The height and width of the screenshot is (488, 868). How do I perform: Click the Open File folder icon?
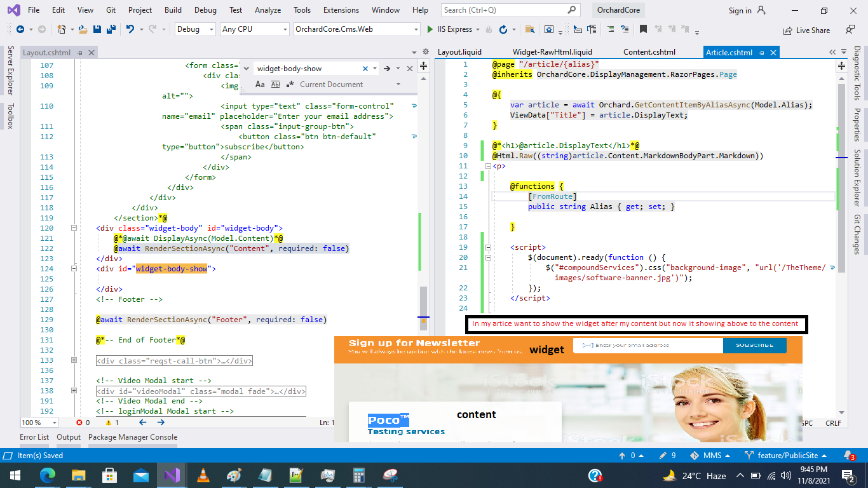pos(83,29)
